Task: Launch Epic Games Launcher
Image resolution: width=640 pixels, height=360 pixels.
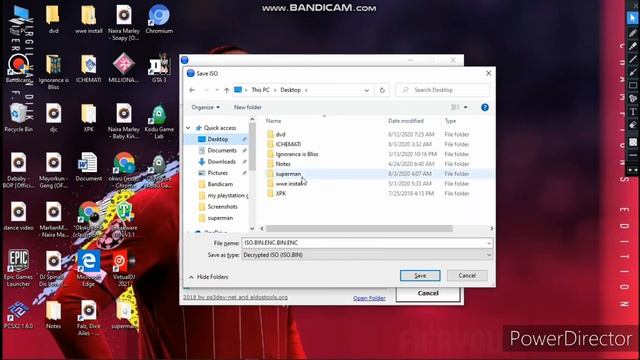Action: point(18,268)
